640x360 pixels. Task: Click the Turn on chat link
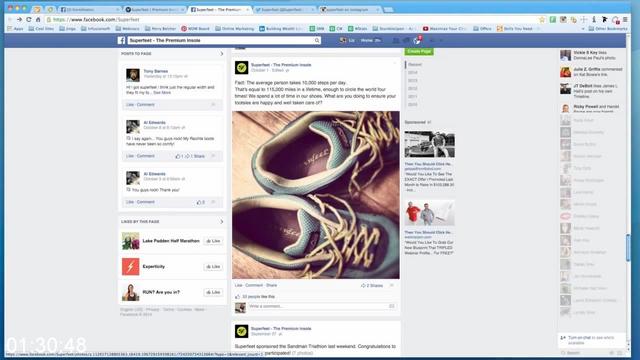pos(579,338)
